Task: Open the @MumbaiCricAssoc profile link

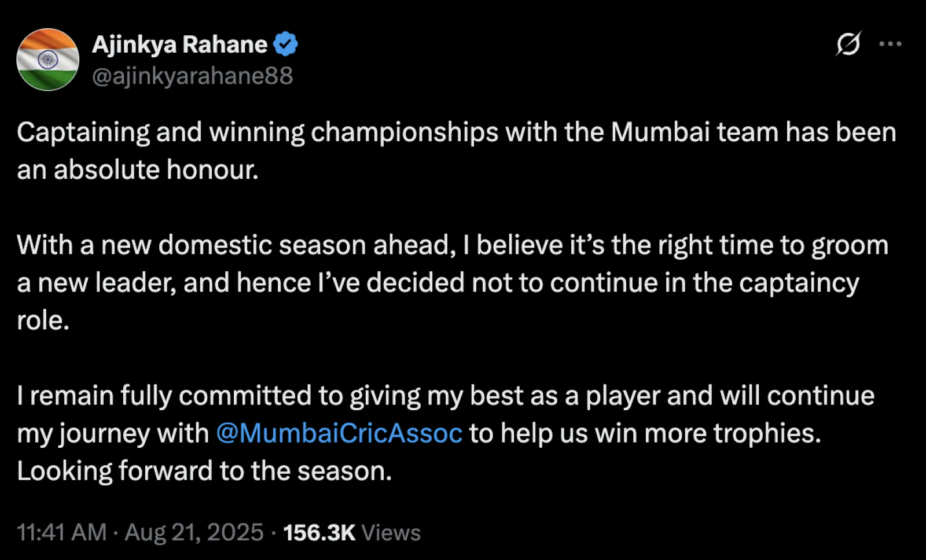Action: coord(337,433)
